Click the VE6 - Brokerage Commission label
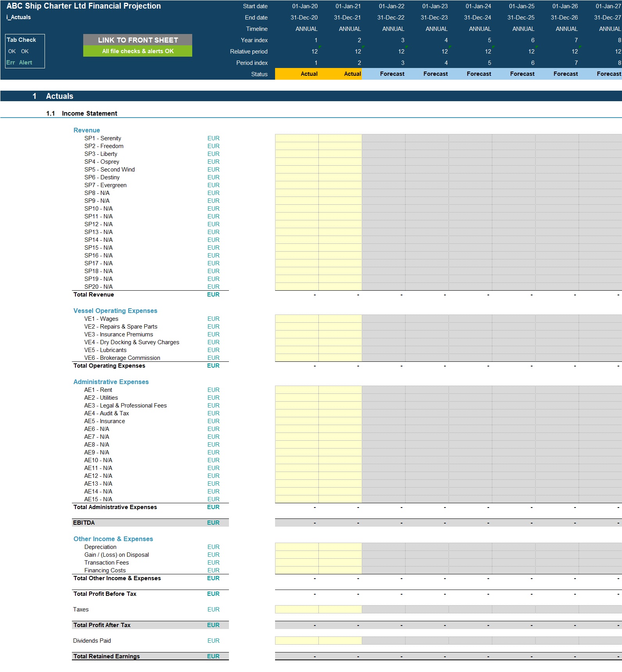Image resolution: width=622 pixels, height=672 pixels. 122,358
